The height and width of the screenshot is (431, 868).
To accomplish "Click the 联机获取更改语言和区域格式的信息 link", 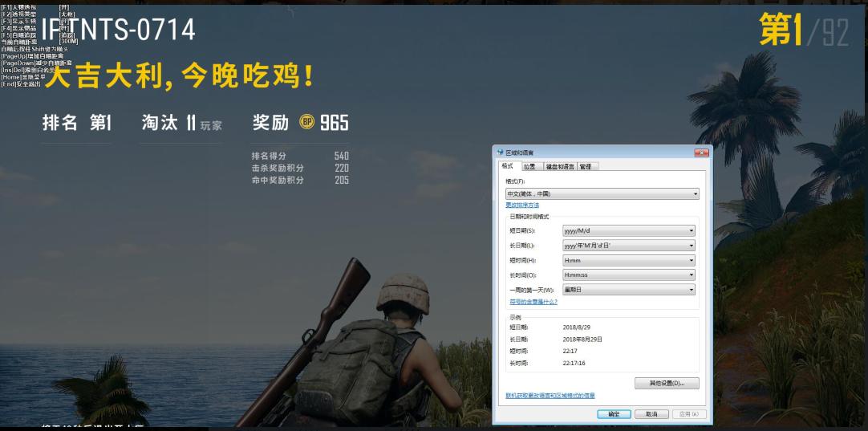I will [550, 396].
